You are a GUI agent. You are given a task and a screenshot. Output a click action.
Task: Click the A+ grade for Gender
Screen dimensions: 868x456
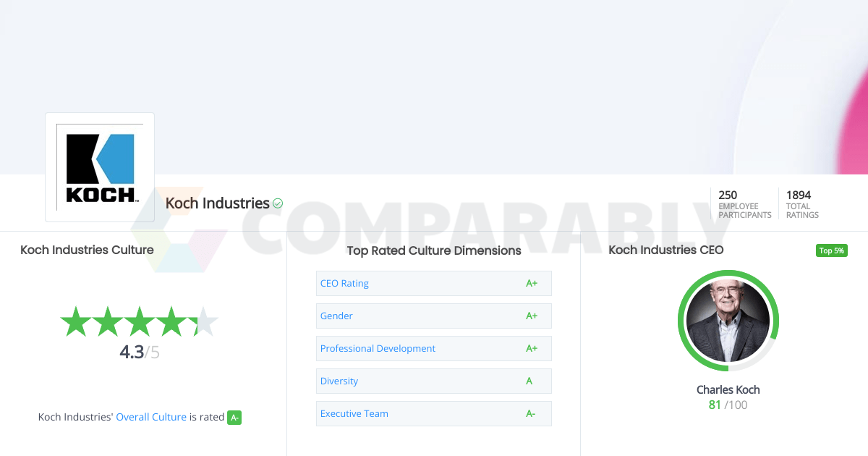pos(532,316)
